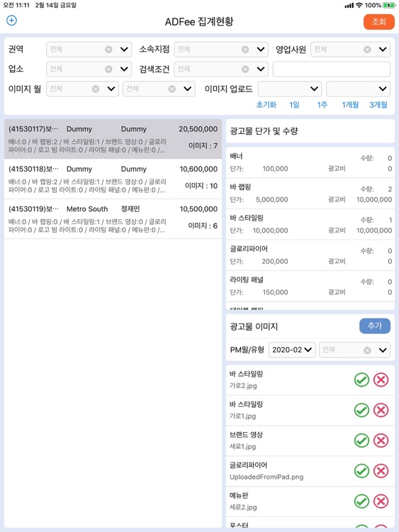The height and width of the screenshot is (532, 399).
Task: Expand first 이미지 월 dropdown
Action: pos(111,89)
